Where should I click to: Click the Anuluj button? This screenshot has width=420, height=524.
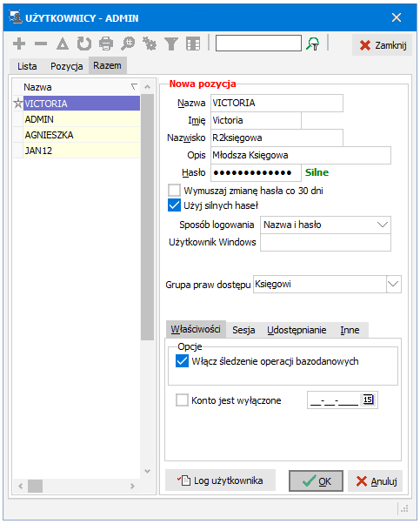click(376, 481)
